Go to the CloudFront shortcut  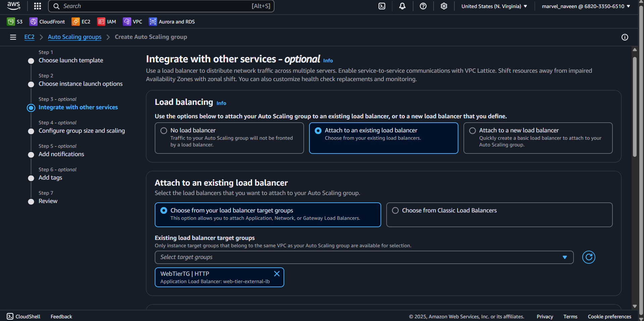[47, 22]
